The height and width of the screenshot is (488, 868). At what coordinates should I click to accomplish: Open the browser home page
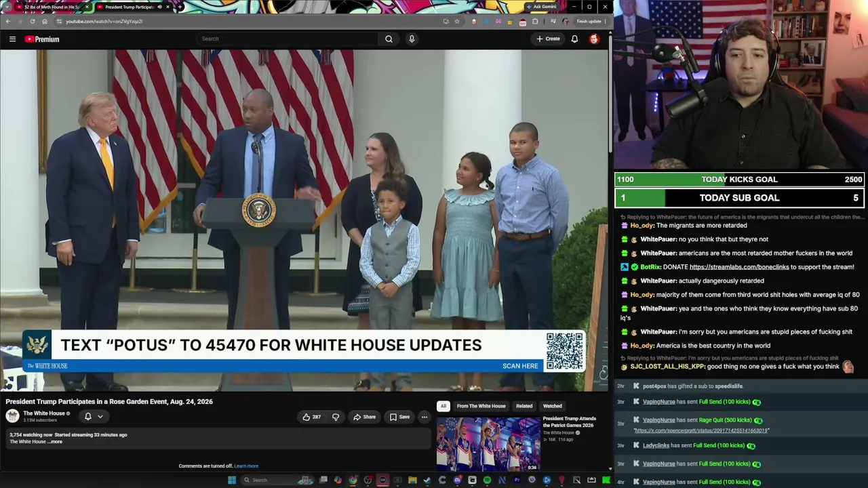point(45,21)
